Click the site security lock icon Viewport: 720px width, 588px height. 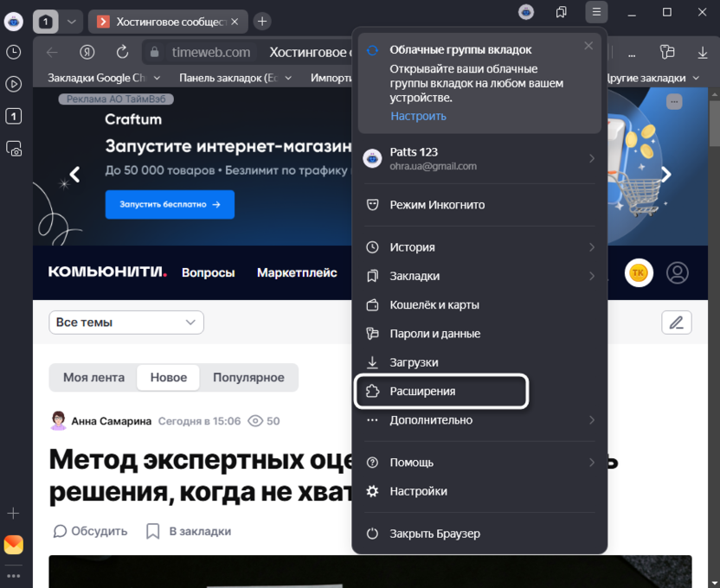pos(155,52)
